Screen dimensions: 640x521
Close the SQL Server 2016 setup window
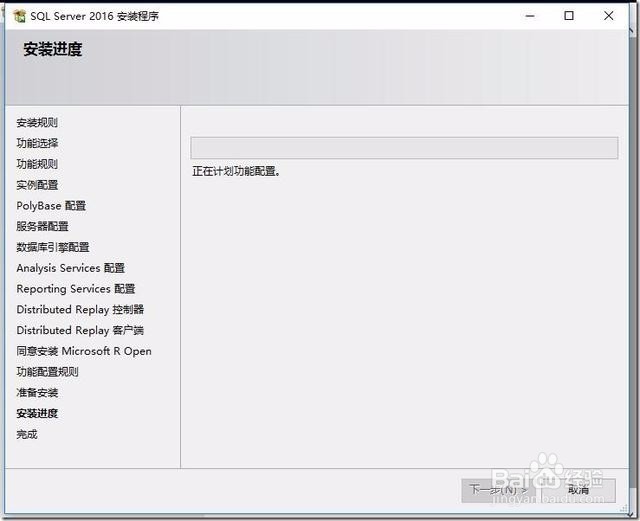pyautogui.click(x=608, y=16)
